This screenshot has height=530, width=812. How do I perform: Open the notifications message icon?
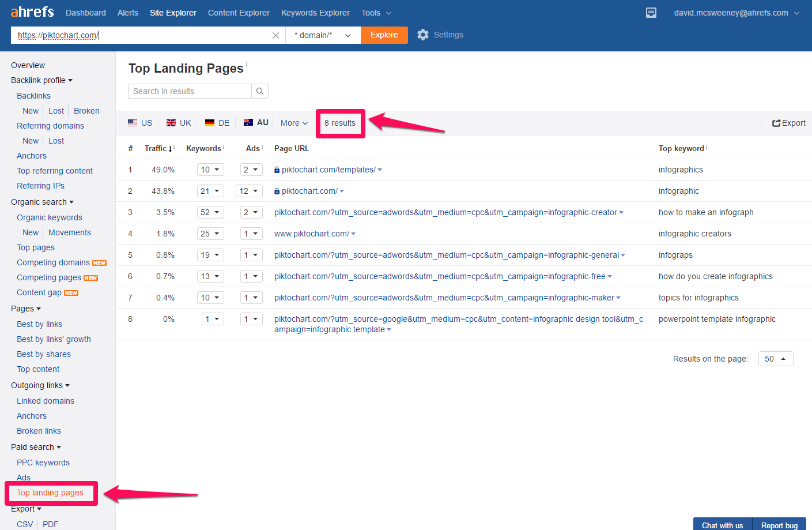tap(651, 13)
